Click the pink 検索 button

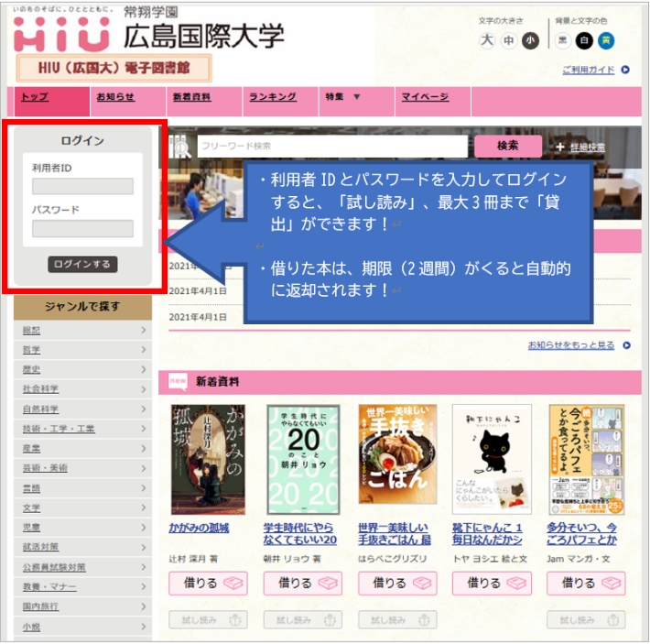[x=508, y=146]
